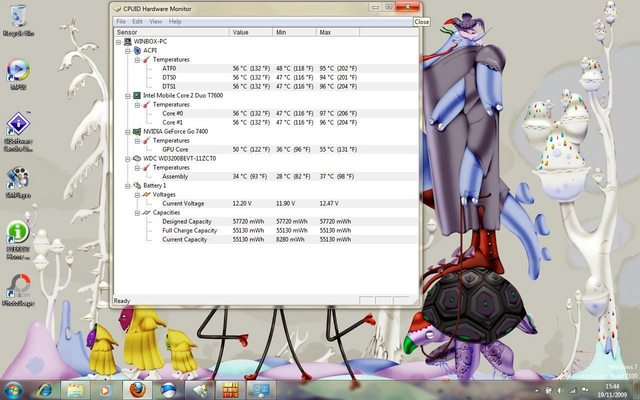This screenshot has width=640, height=400.
Task: Click the orange grid taskbar icon
Action: (x=231, y=390)
